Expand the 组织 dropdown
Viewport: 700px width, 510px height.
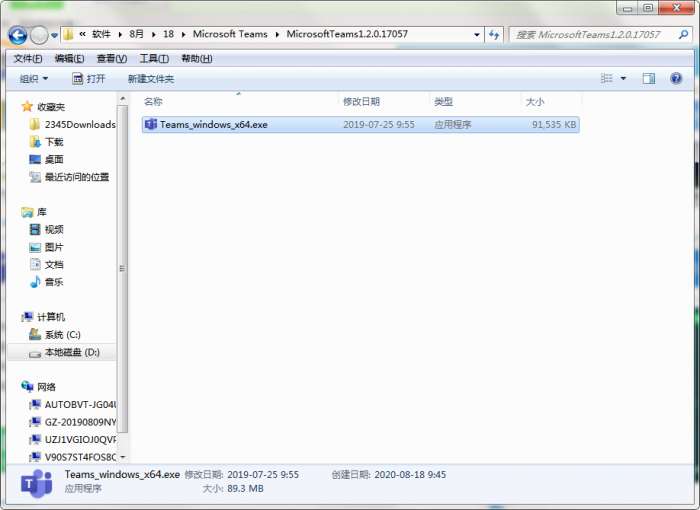(33, 79)
